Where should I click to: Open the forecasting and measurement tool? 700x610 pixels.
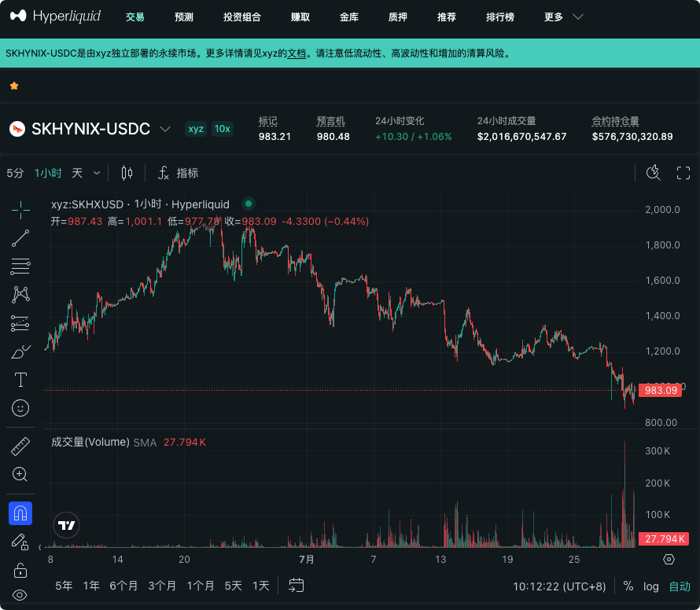pyautogui.click(x=20, y=323)
